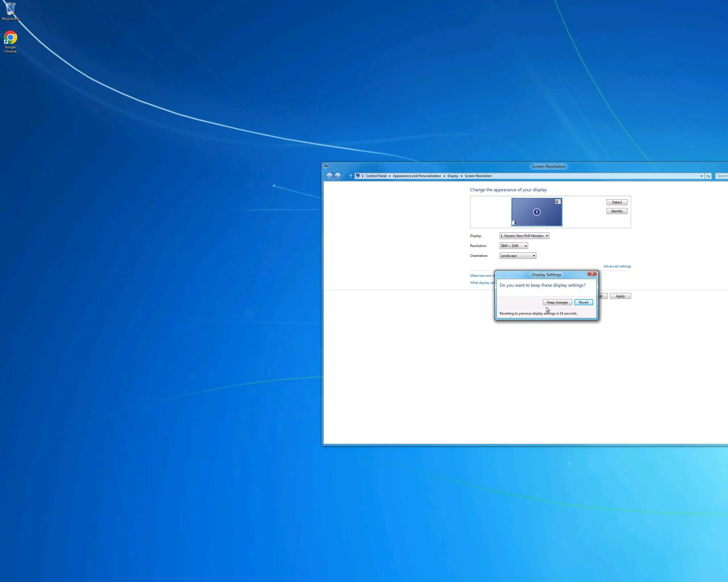The width and height of the screenshot is (728, 582).
Task: Click the Screen Resolution window title icon
Action: point(326,166)
